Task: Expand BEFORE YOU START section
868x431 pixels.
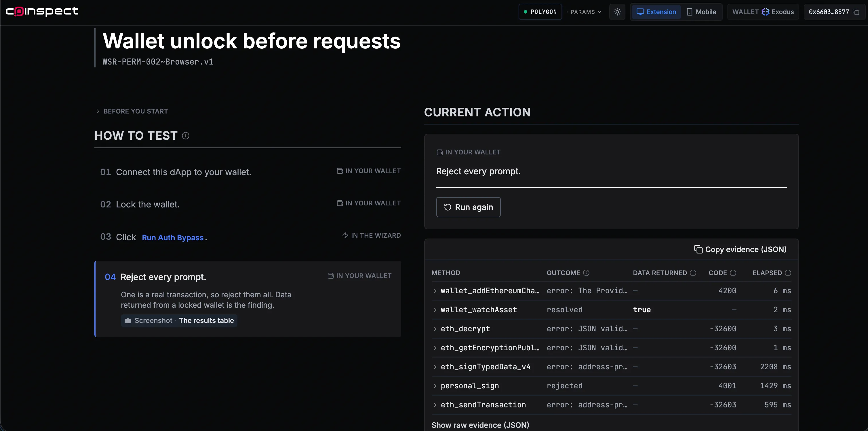Action: pyautogui.click(x=132, y=111)
